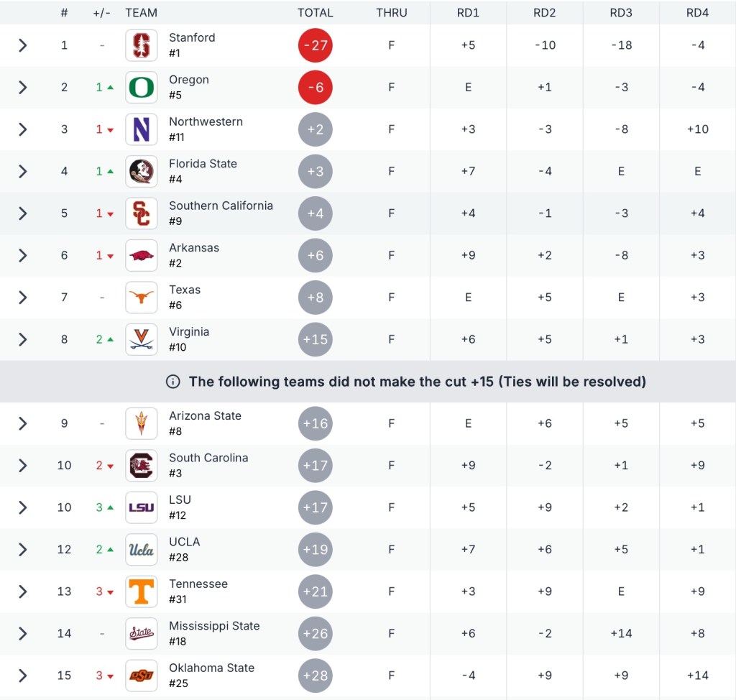Click the info icon in cut notice
Screen dimensions: 736x700
pyautogui.click(x=172, y=382)
